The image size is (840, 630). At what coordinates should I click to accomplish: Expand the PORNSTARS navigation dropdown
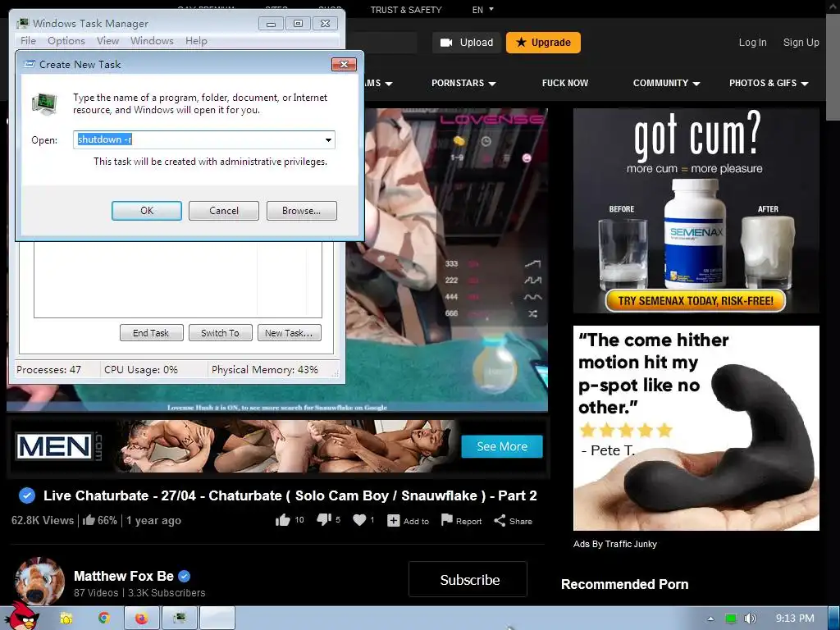[x=464, y=83]
